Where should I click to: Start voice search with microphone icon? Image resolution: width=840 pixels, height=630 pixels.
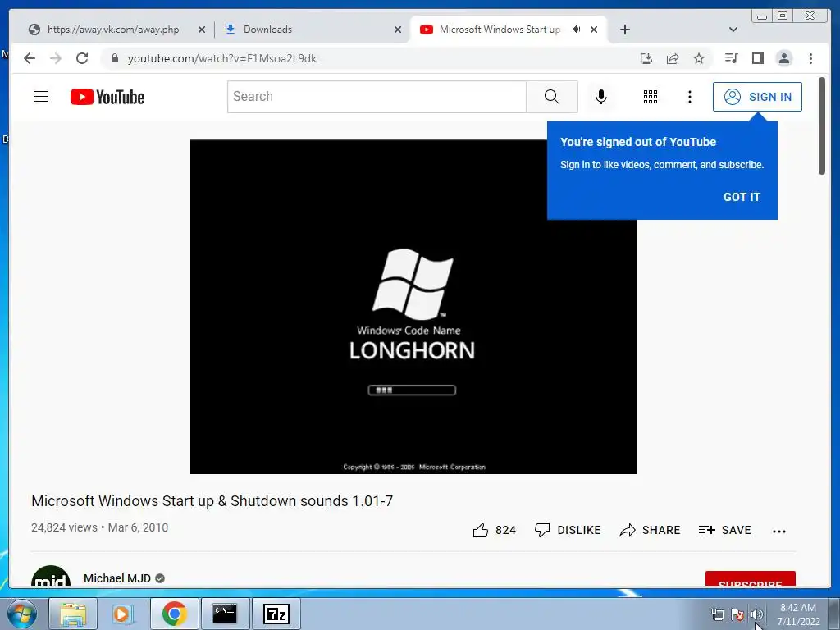(x=601, y=97)
